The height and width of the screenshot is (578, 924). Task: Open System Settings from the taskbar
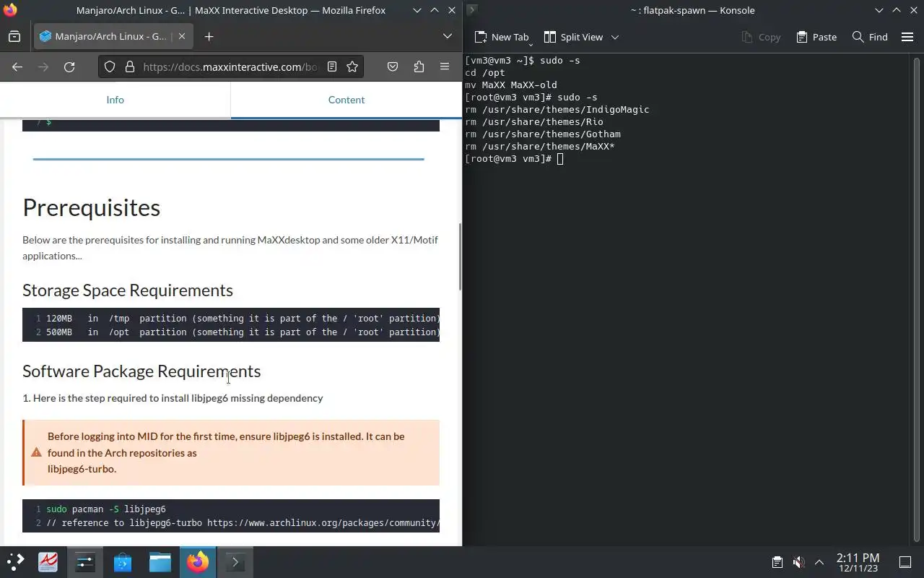click(85, 562)
